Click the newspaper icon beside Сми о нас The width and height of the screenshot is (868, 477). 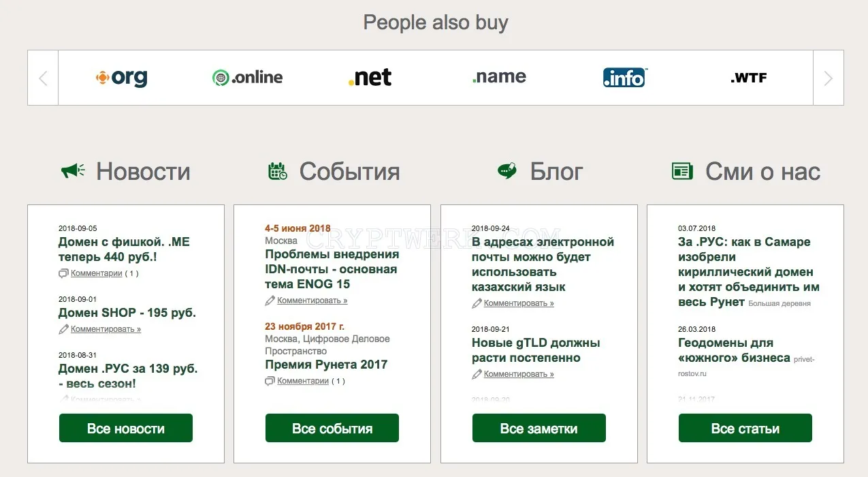coord(682,171)
